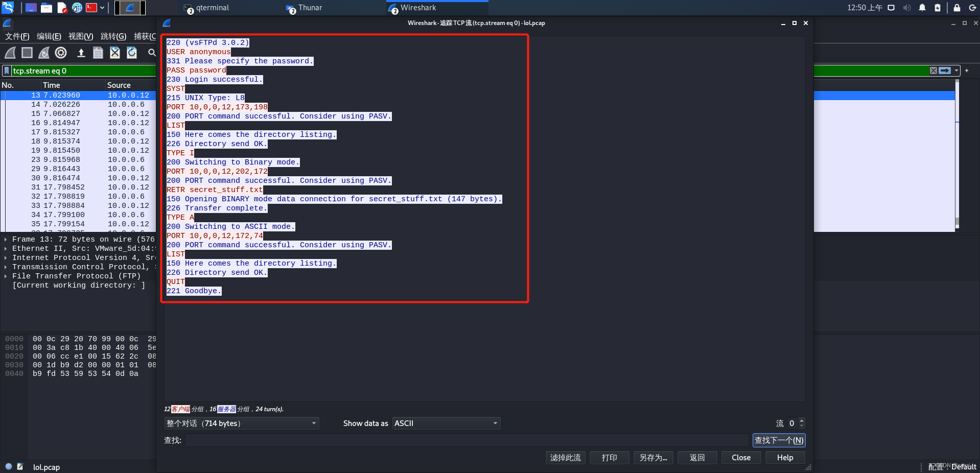The height and width of the screenshot is (473, 980).
Task: Click the Help button in stream dialog
Action: (x=785, y=458)
